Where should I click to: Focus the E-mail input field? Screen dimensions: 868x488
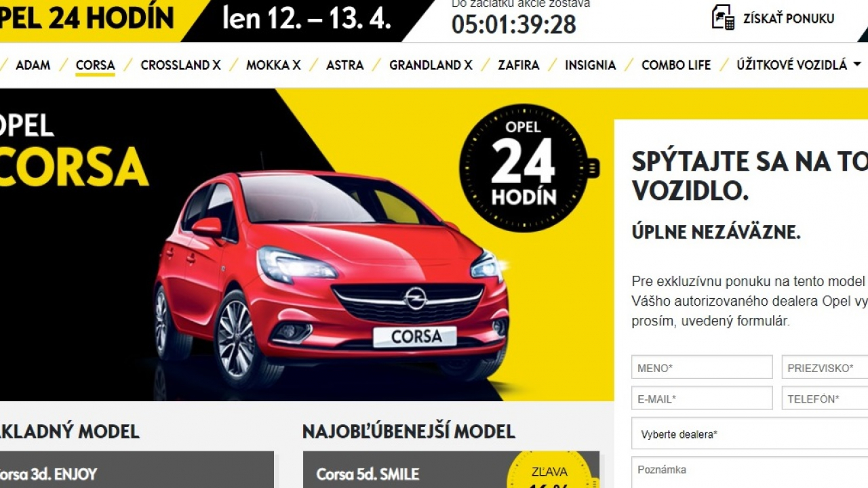pyautogui.click(x=702, y=399)
